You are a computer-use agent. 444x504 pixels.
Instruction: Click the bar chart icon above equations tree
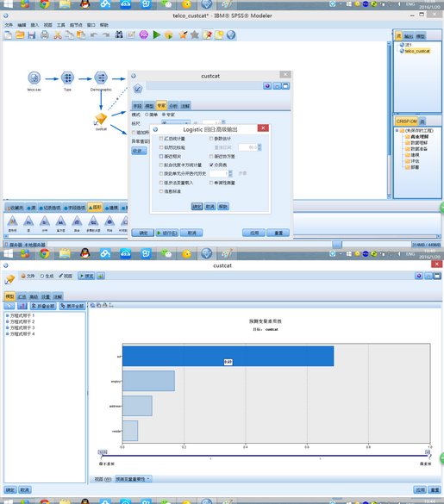[x=22, y=306]
